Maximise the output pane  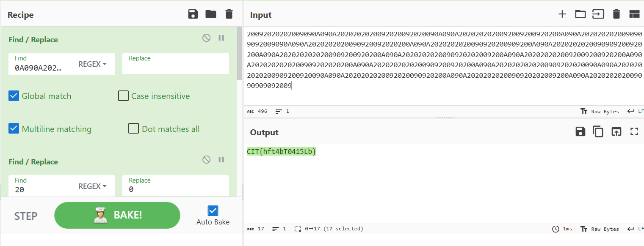click(x=634, y=131)
